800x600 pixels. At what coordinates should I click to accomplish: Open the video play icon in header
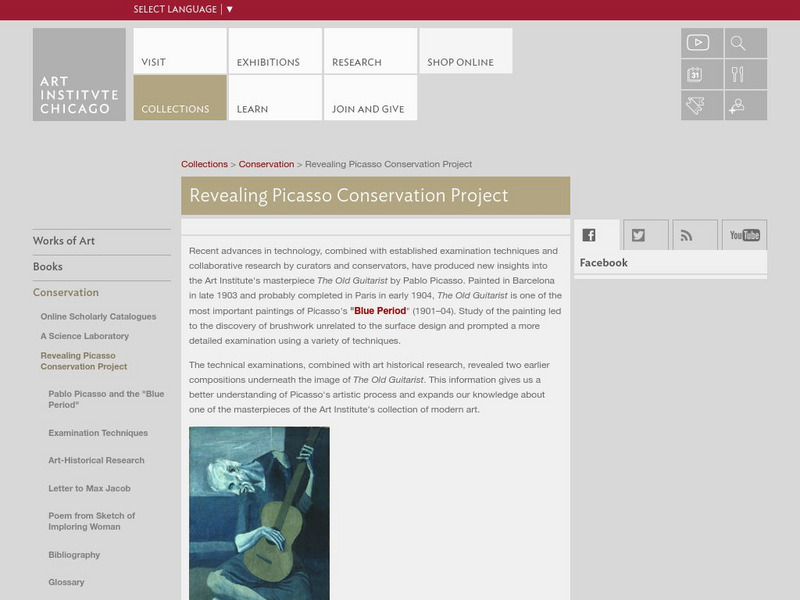[x=702, y=43]
